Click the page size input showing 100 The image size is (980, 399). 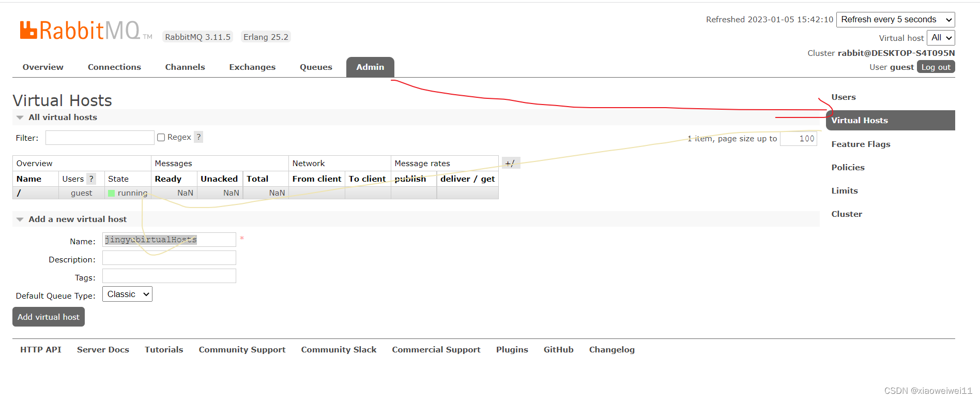pyautogui.click(x=799, y=139)
